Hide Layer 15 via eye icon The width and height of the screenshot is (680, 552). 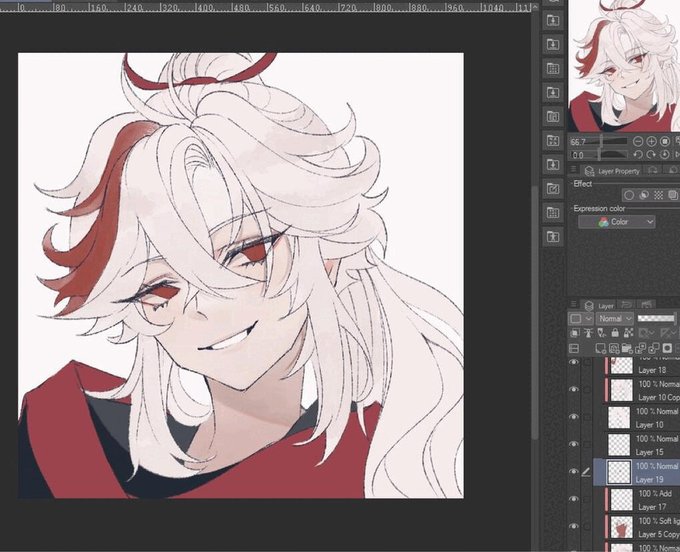(574, 444)
